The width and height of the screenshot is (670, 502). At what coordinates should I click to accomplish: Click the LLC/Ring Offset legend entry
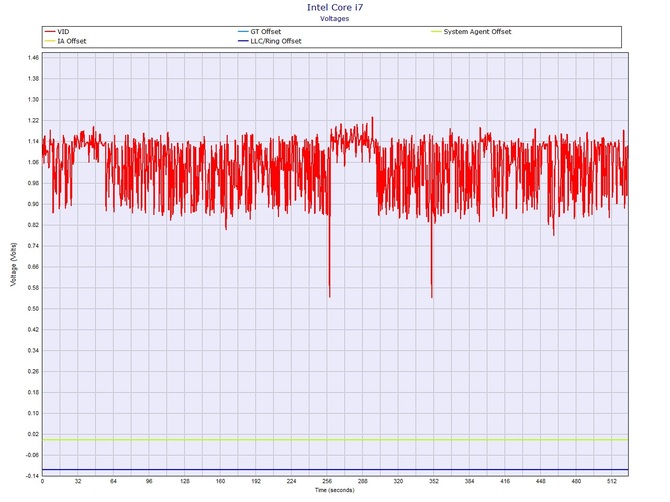(x=270, y=41)
